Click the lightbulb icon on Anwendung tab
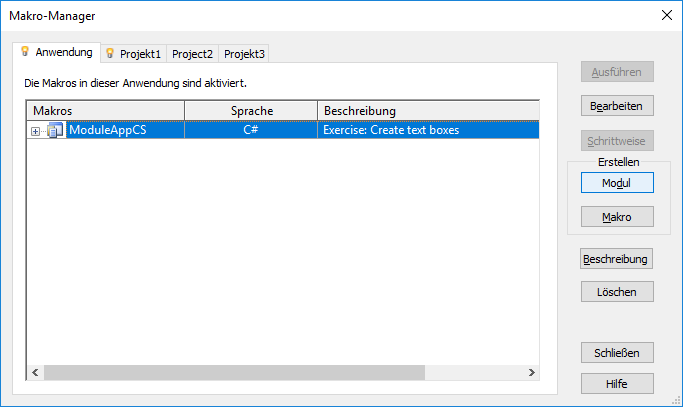This screenshot has height=407, width=683. (25, 51)
